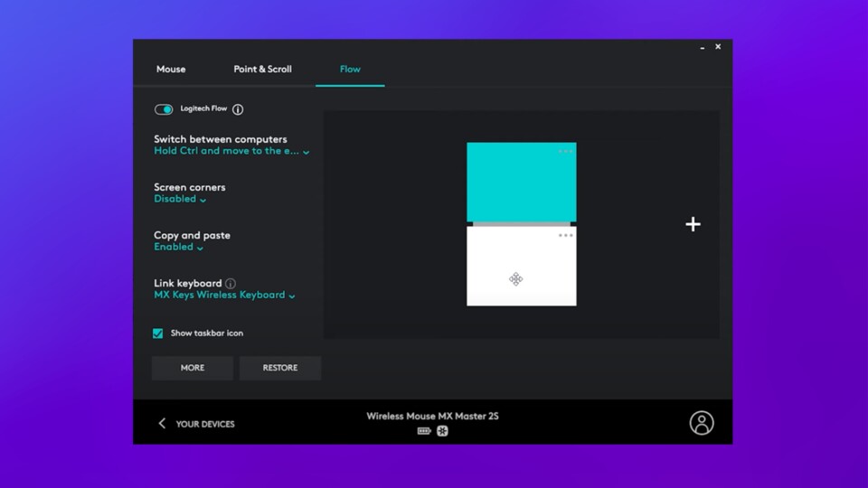The image size is (868, 488).
Task: Open options dots on teal computer
Action: [x=565, y=151]
